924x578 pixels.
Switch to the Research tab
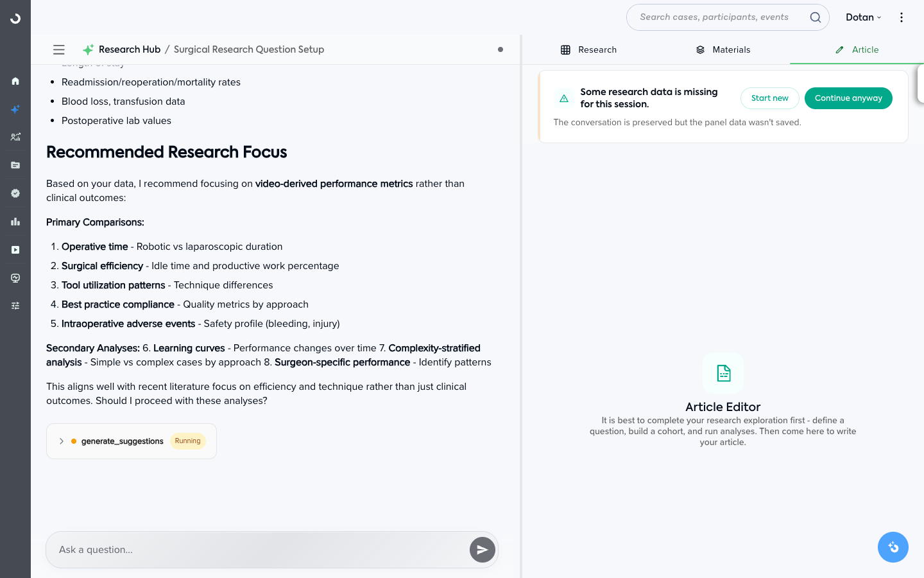[x=588, y=49]
